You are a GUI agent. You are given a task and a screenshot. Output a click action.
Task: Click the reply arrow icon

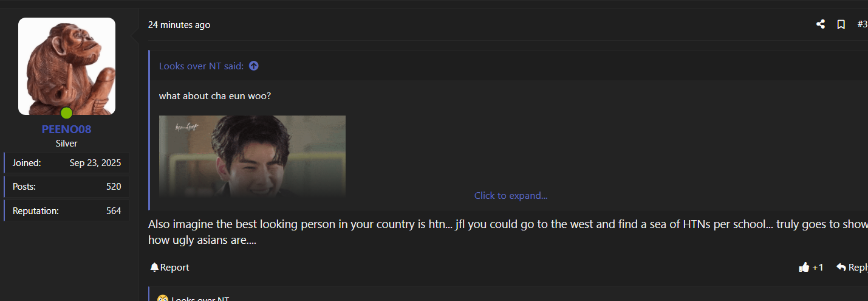841,267
